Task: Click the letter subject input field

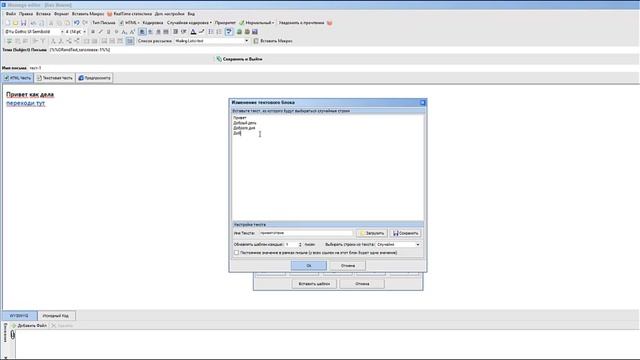Action: pos(343,50)
